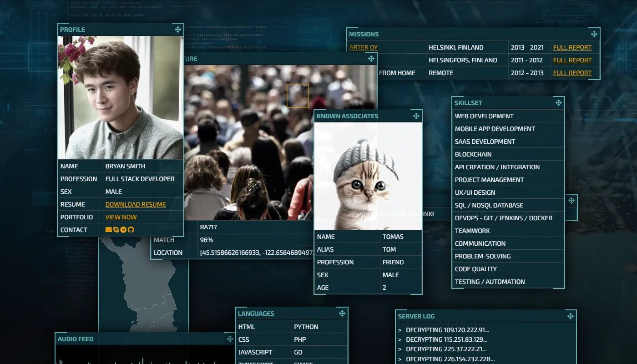637x364 pixels.
Task: Click associate name value Tomas
Action: 393,237
